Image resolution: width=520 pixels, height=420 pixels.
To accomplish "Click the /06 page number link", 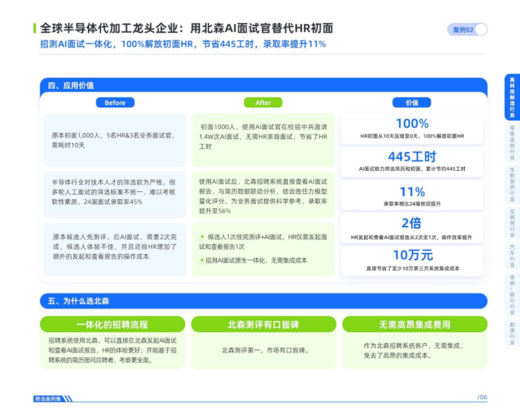I will coord(482,397).
